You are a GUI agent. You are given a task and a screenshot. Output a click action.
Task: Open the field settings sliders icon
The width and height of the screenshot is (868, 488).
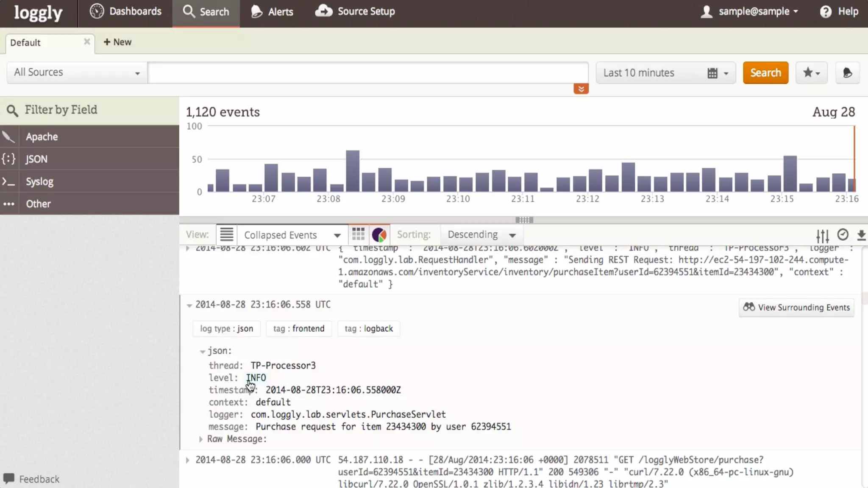click(x=822, y=236)
